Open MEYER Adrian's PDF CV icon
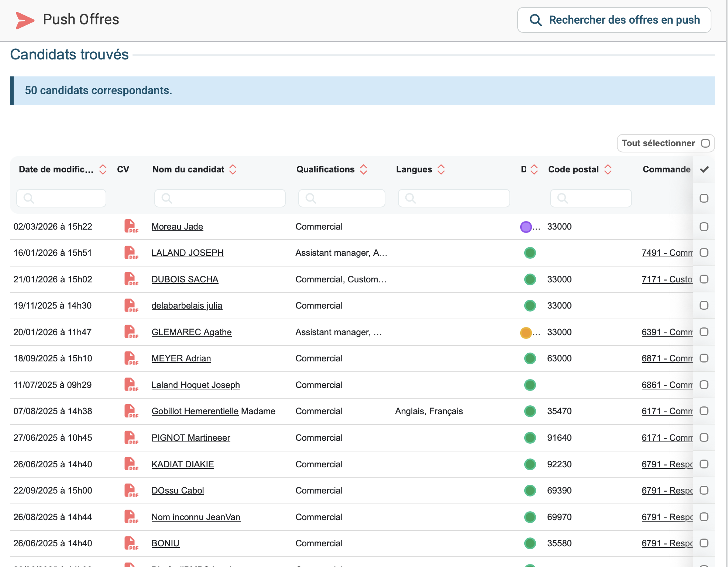This screenshot has width=728, height=567. [x=131, y=358]
